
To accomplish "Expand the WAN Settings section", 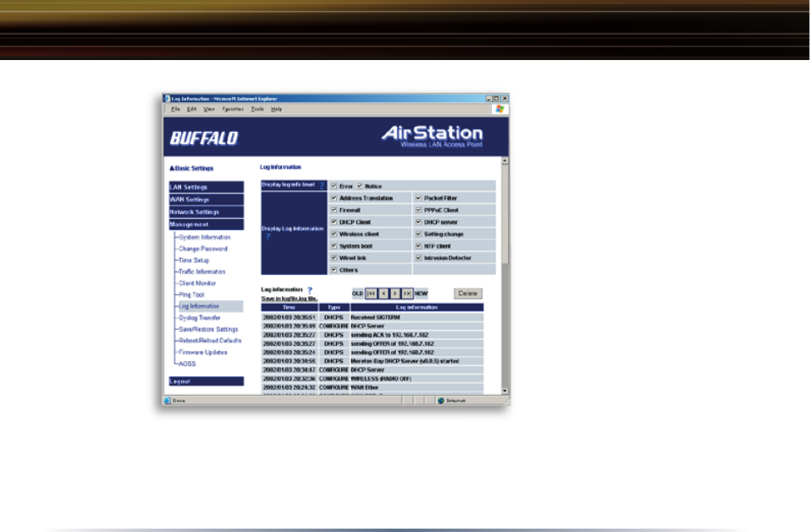I will [x=207, y=199].
